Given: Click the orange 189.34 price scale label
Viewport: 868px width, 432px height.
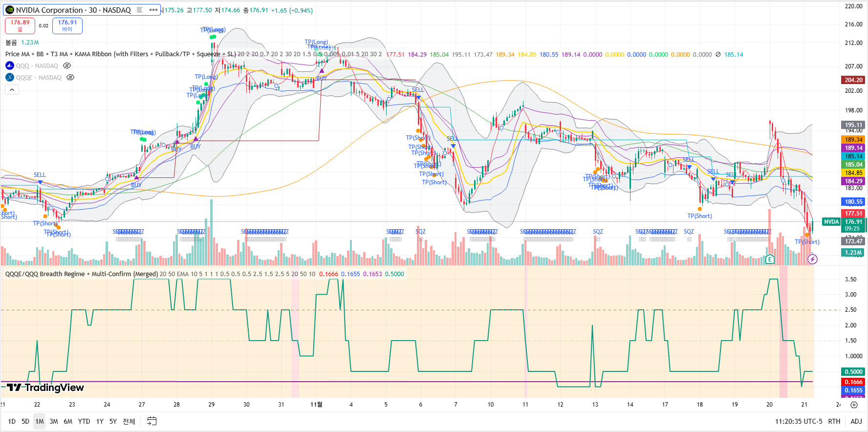Looking at the screenshot, I should click(853, 140).
